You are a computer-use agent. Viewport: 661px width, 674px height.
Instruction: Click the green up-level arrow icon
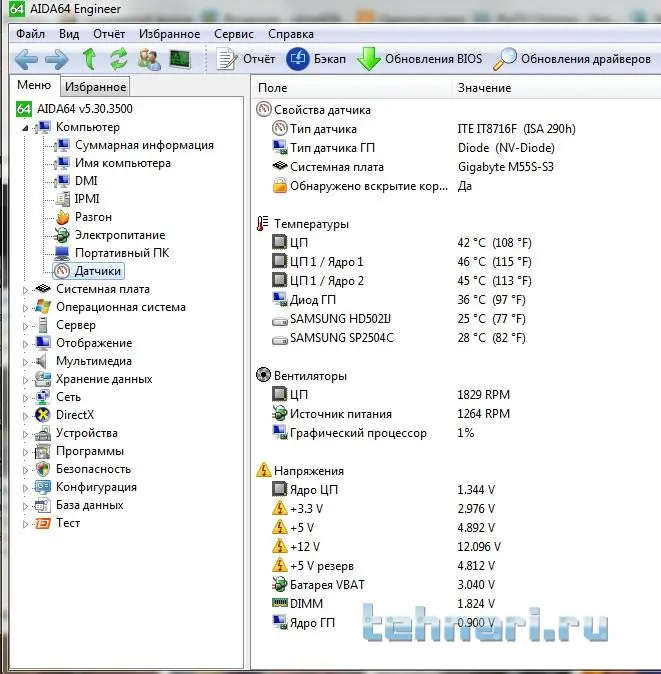point(89,59)
